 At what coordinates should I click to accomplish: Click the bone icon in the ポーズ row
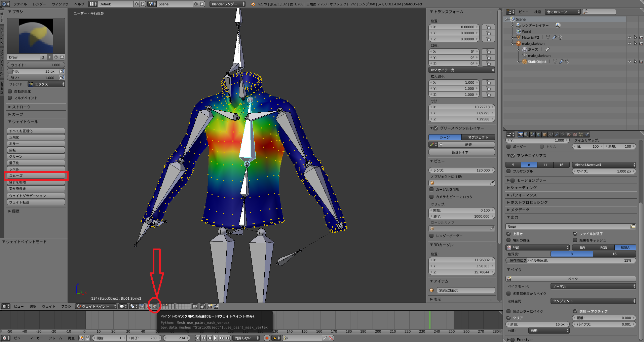coord(547,49)
